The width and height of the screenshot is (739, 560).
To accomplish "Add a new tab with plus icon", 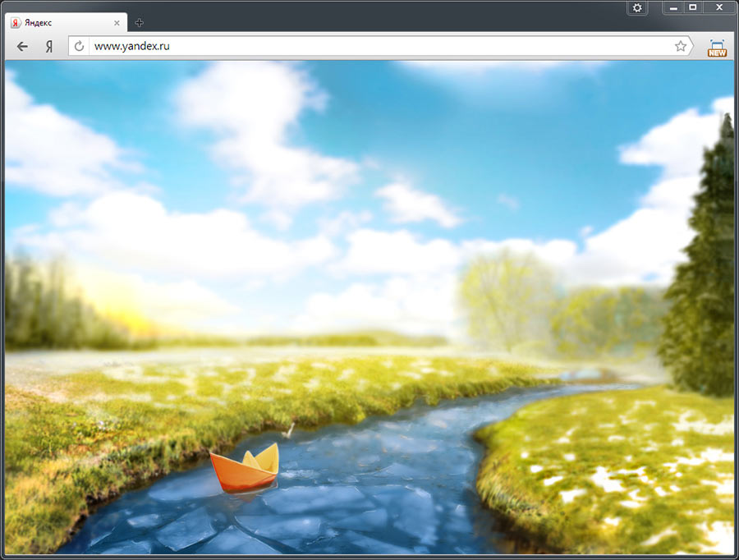I will pos(139,23).
